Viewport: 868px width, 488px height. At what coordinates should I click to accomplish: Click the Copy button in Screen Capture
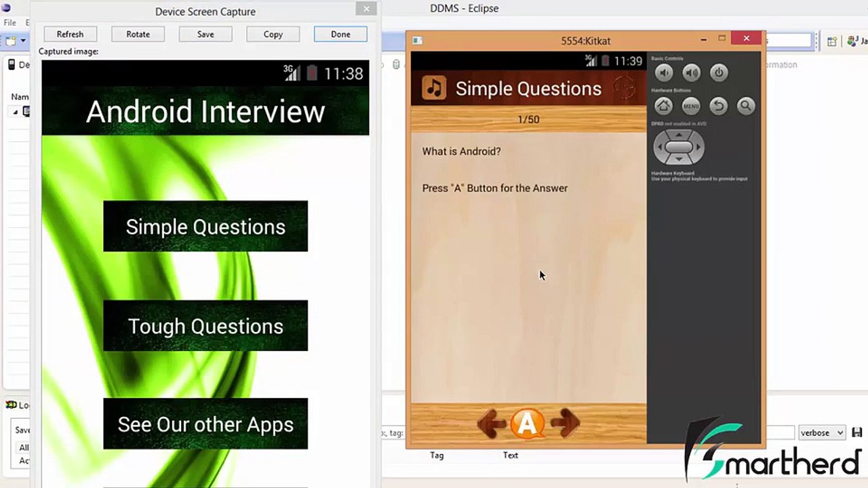273,34
